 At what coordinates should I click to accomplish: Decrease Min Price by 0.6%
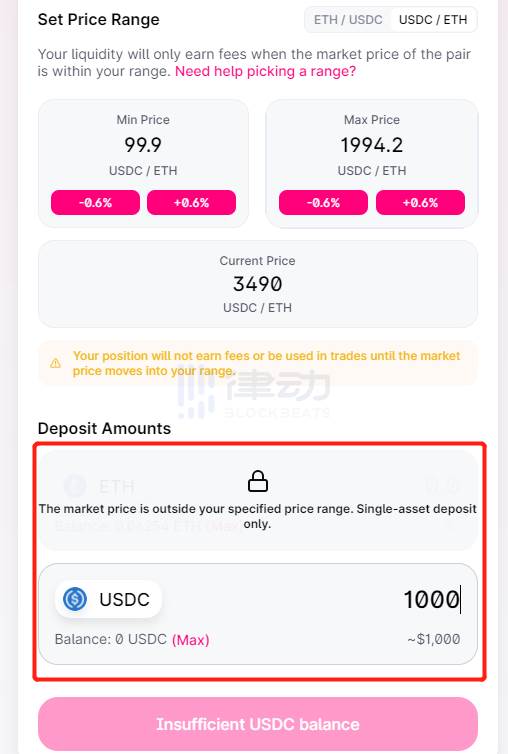tap(95, 202)
